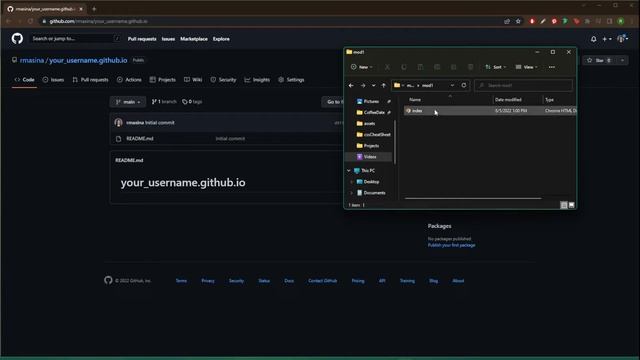The image size is (640, 360).
Task: Switch Explorer to details view
Action: pyautogui.click(x=564, y=205)
